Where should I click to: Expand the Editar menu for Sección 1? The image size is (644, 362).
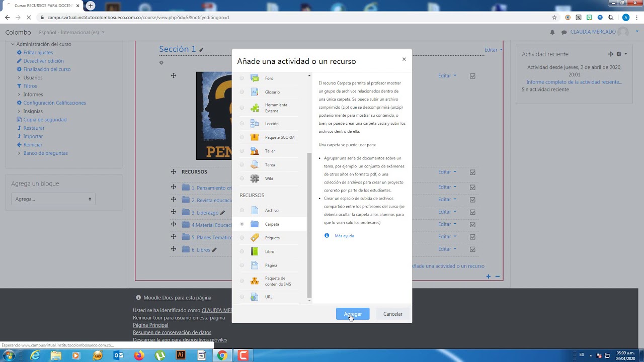[x=493, y=50]
